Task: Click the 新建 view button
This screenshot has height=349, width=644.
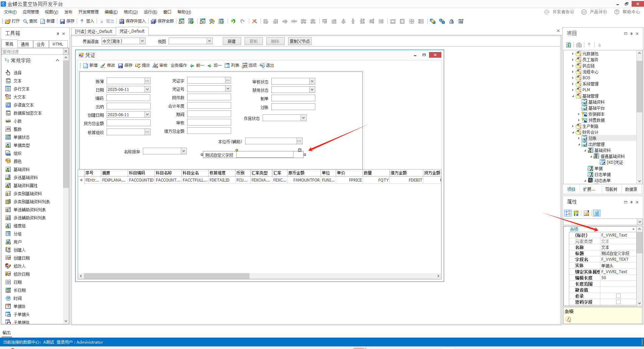Action: click(x=231, y=41)
